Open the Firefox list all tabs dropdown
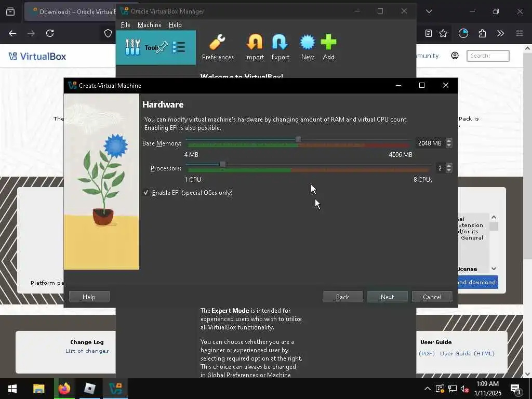Viewport: 532px width, 399px height. click(429, 11)
